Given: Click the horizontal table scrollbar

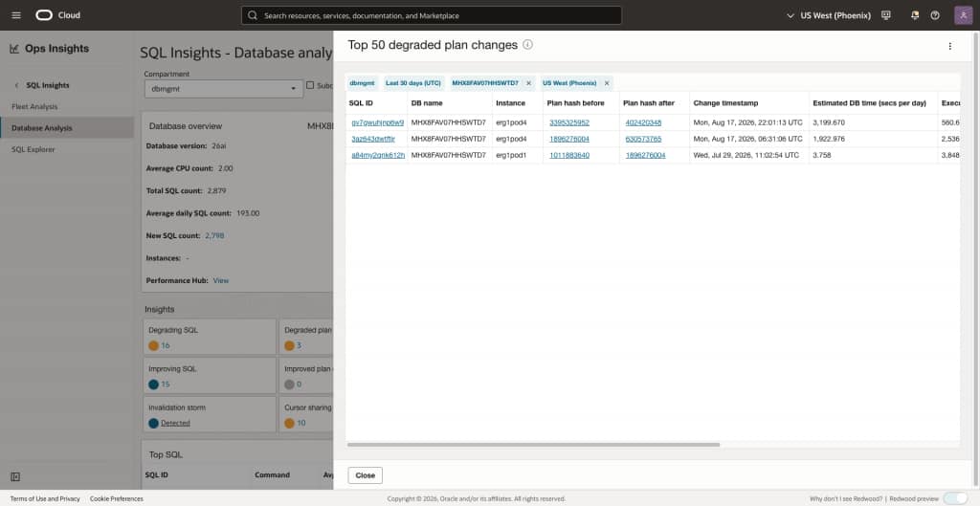Looking at the screenshot, I should click(533, 445).
